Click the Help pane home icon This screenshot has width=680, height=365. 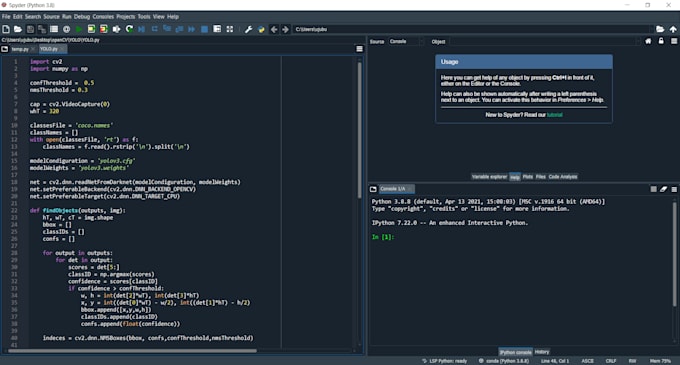pos(648,41)
